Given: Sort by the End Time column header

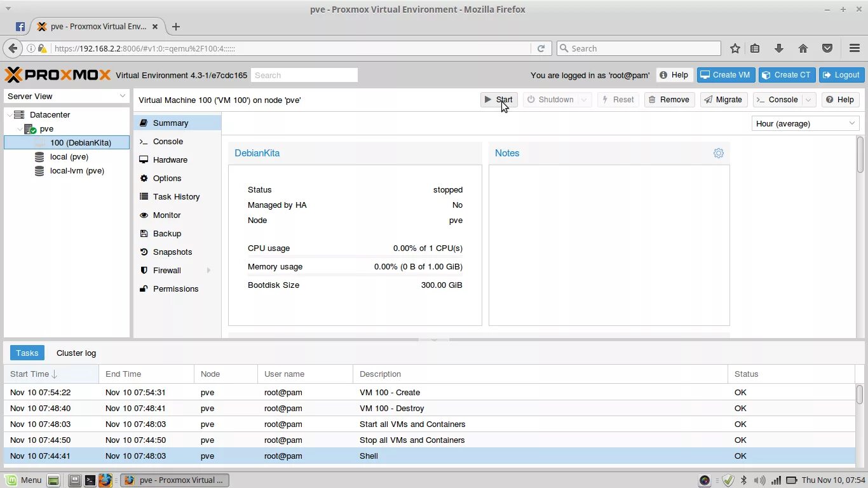Looking at the screenshot, I should pos(147,374).
